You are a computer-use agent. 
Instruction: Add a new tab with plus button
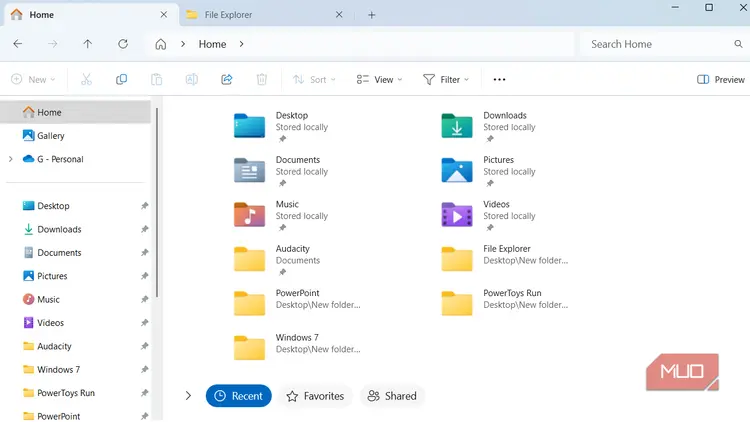click(372, 15)
